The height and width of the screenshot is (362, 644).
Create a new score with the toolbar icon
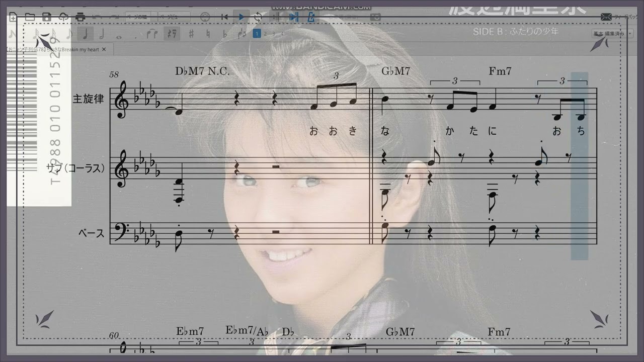point(13,17)
